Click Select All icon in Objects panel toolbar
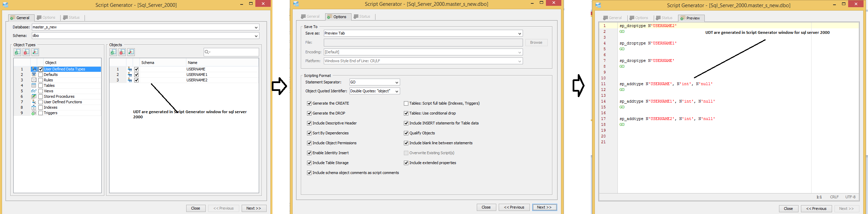 point(113,52)
